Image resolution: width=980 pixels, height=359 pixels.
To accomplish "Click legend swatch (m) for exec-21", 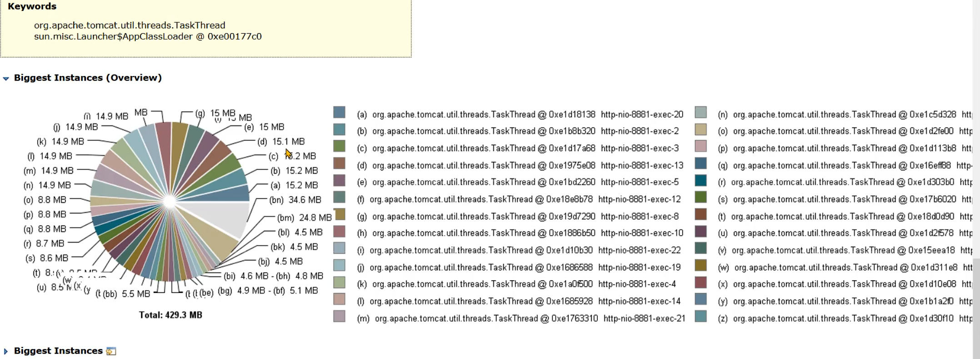I will coord(339,316).
